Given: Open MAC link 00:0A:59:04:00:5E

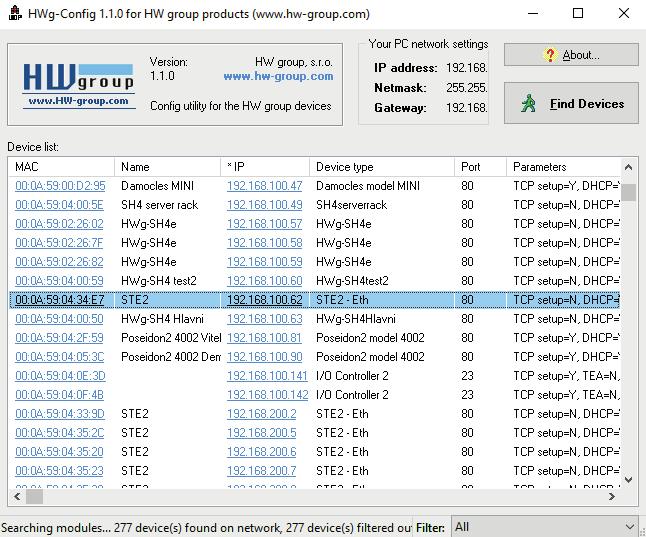Looking at the screenshot, I should click(59, 205).
